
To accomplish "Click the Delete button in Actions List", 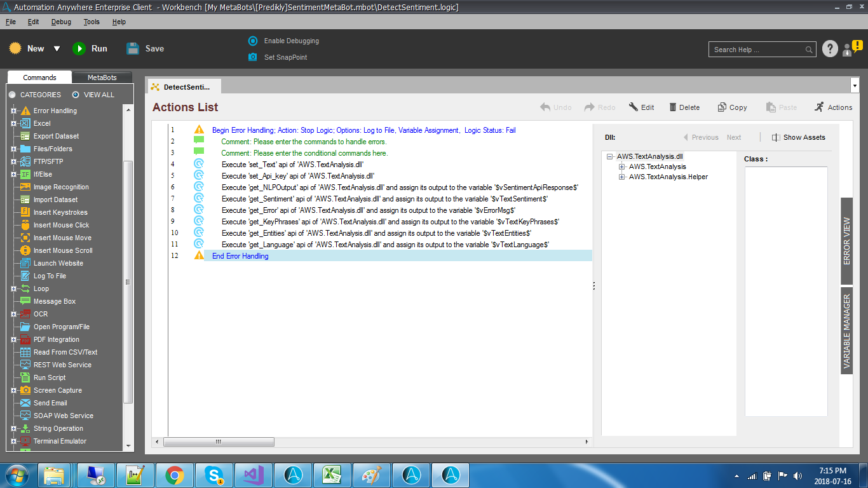I will [684, 107].
